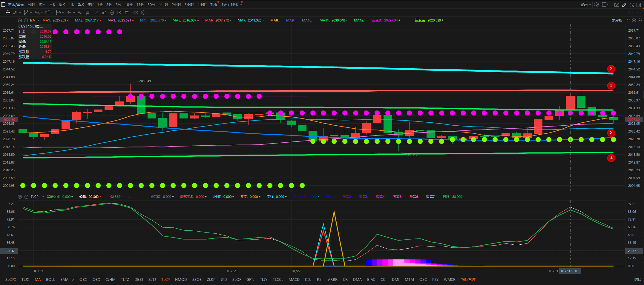This screenshot has height=285, width=644.
Task: Click the zoom-in plus circle icon
Action: coord(640,20)
